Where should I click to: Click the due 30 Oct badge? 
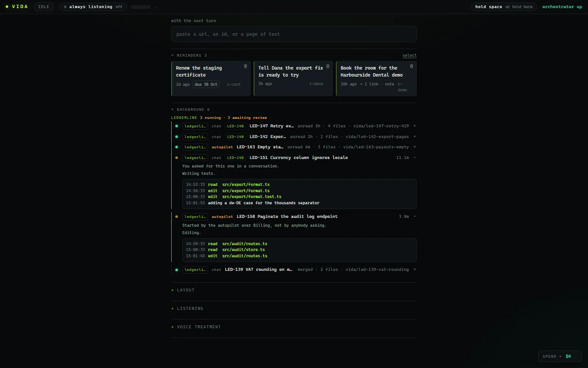[206, 84]
